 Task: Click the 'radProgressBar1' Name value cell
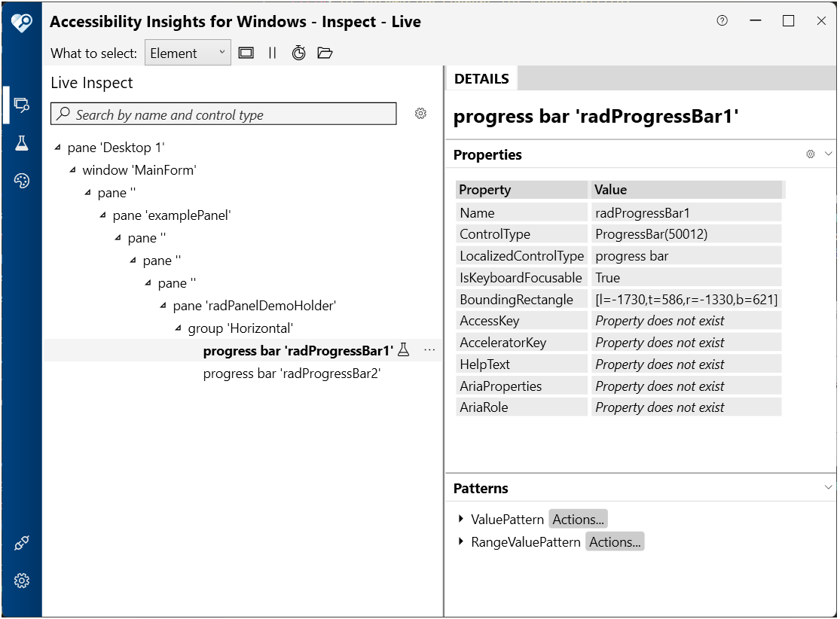click(x=686, y=212)
